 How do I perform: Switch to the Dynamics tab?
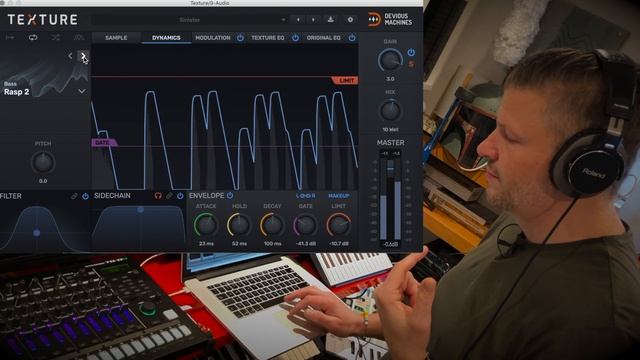(x=166, y=38)
